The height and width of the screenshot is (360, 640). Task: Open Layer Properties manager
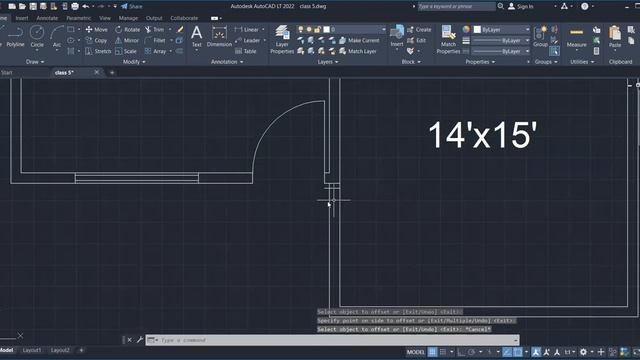click(x=282, y=39)
